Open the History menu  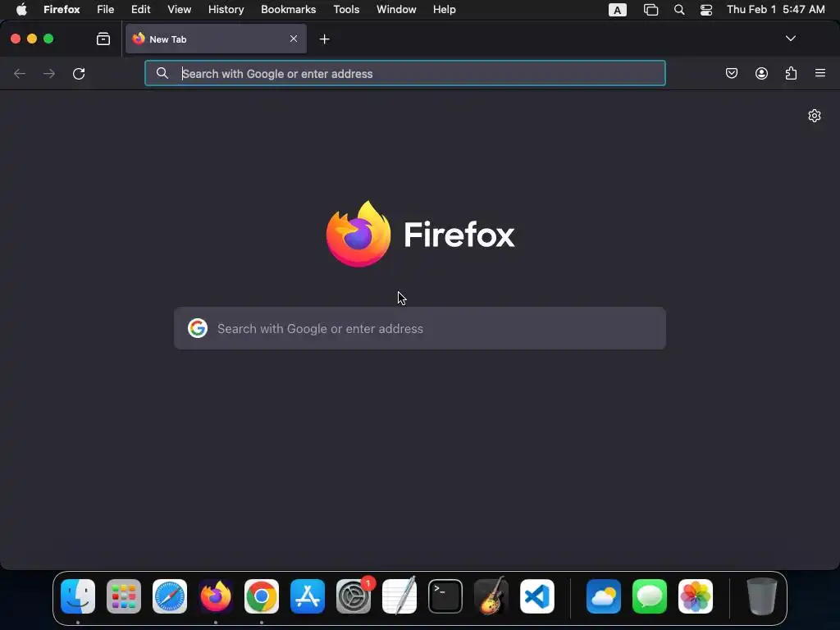(x=226, y=10)
